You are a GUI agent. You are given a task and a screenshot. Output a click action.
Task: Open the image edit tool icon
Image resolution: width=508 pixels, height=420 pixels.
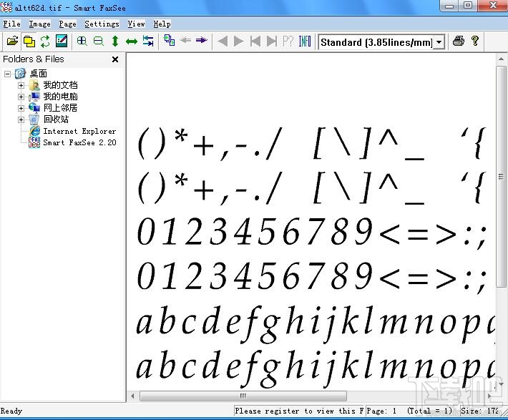[x=62, y=41]
